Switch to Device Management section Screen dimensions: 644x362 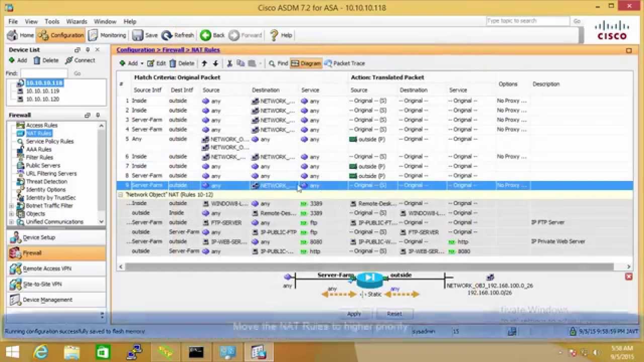56,300
